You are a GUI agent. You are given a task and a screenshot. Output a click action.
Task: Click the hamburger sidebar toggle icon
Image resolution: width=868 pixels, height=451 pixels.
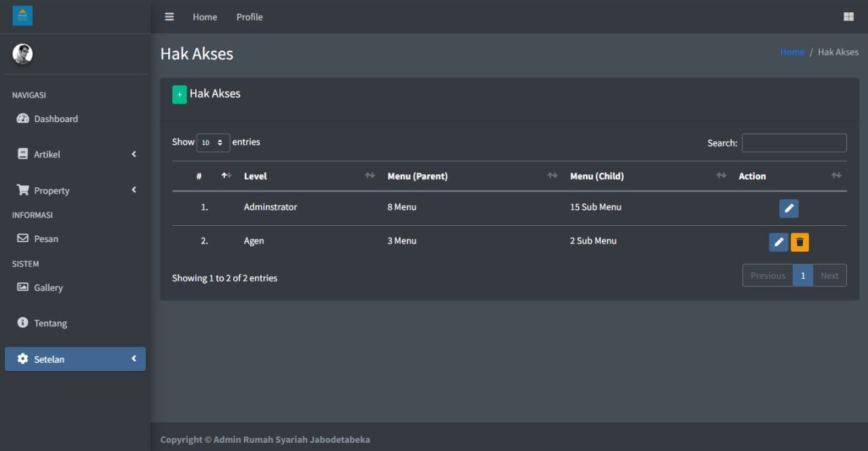point(170,17)
